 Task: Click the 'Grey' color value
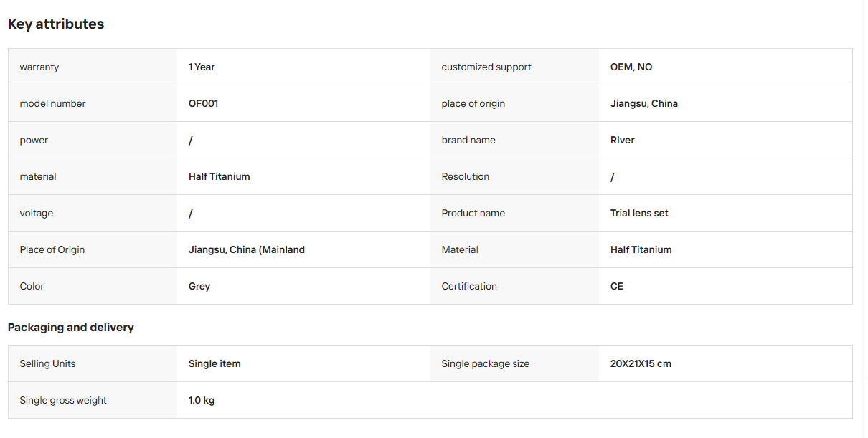point(199,286)
